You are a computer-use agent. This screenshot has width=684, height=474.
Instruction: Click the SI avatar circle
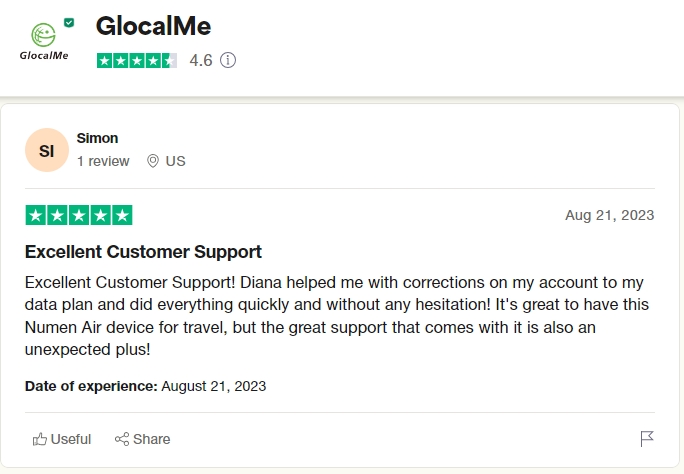pyautogui.click(x=46, y=151)
